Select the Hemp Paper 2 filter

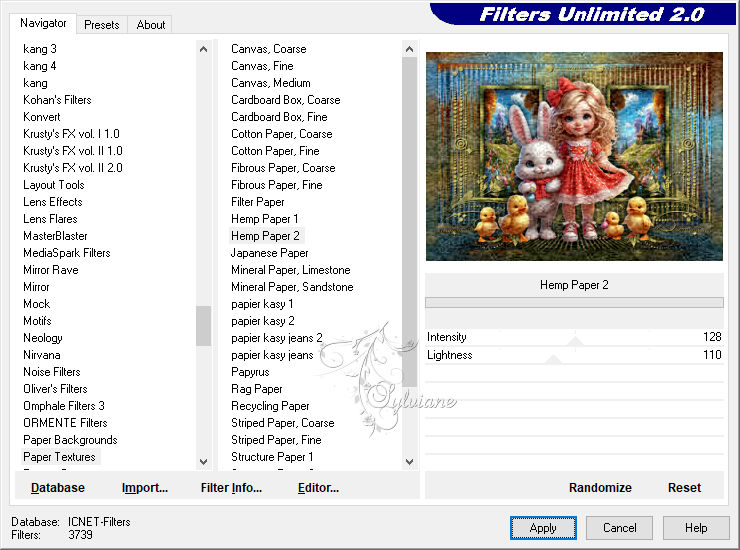pos(265,236)
